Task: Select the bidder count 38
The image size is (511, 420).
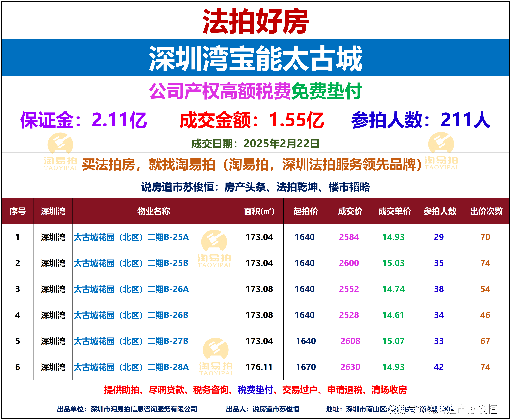Action: click(x=439, y=289)
